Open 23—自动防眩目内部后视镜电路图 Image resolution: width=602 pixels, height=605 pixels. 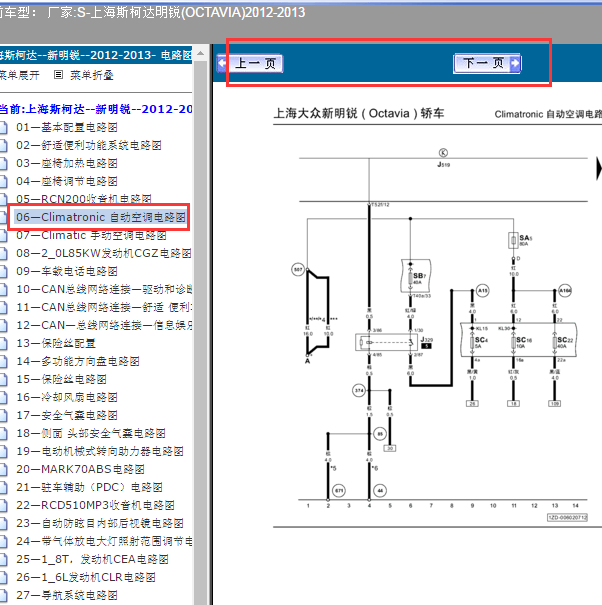click(100, 523)
